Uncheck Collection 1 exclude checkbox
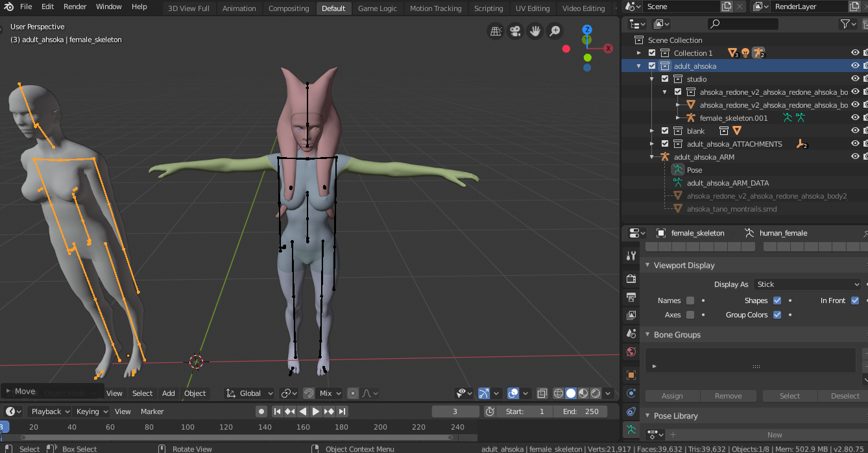The width and height of the screenshot is (868, 453). (x=652, y=53)
